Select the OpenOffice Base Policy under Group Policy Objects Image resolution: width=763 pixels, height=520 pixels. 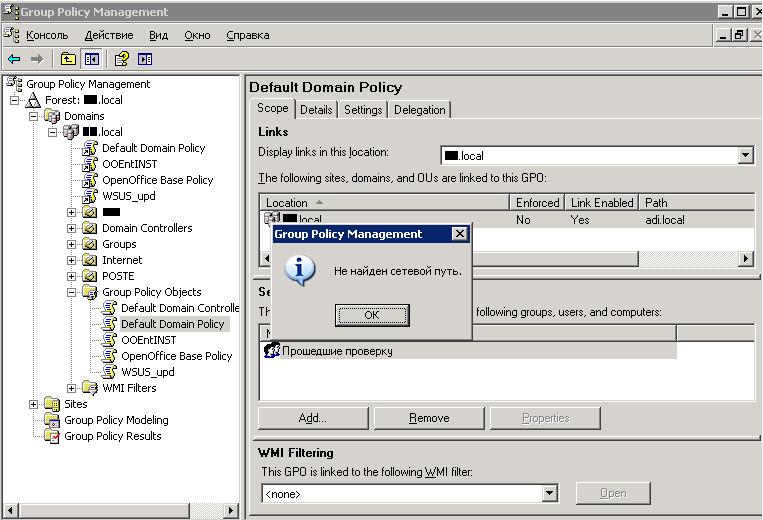pyautogui.click(x=176, y=356)
